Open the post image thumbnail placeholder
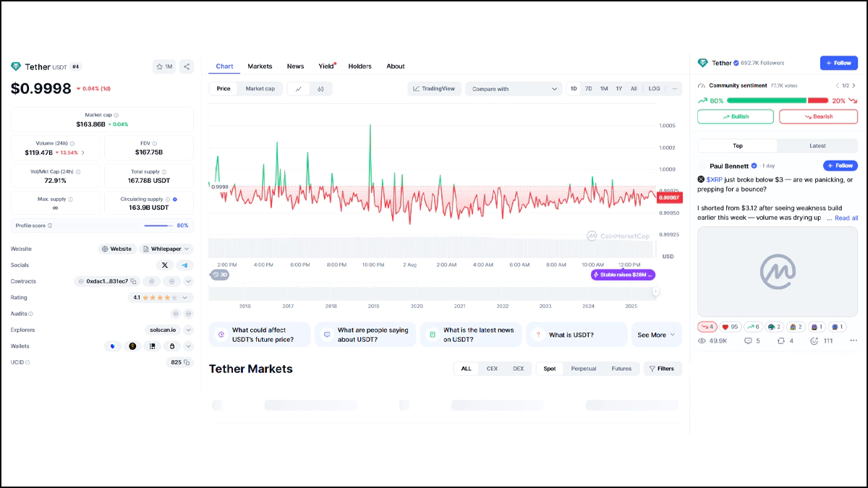The width and height of the screenshot is (868, 488). pyautogui.click(x=778, y=271)
